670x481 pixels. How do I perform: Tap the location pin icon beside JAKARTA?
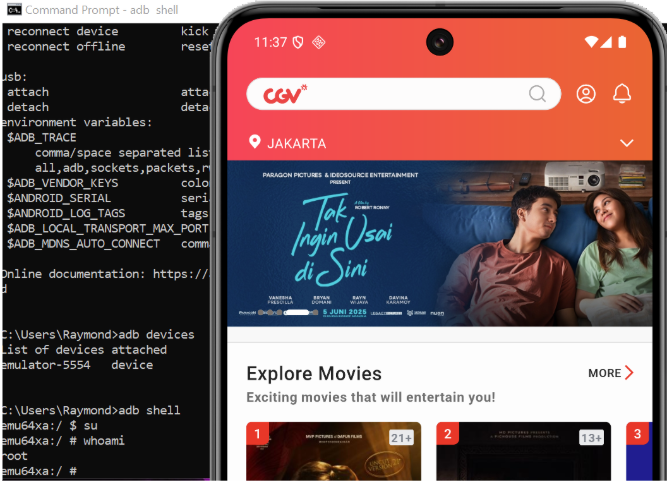tap(255, 142)
